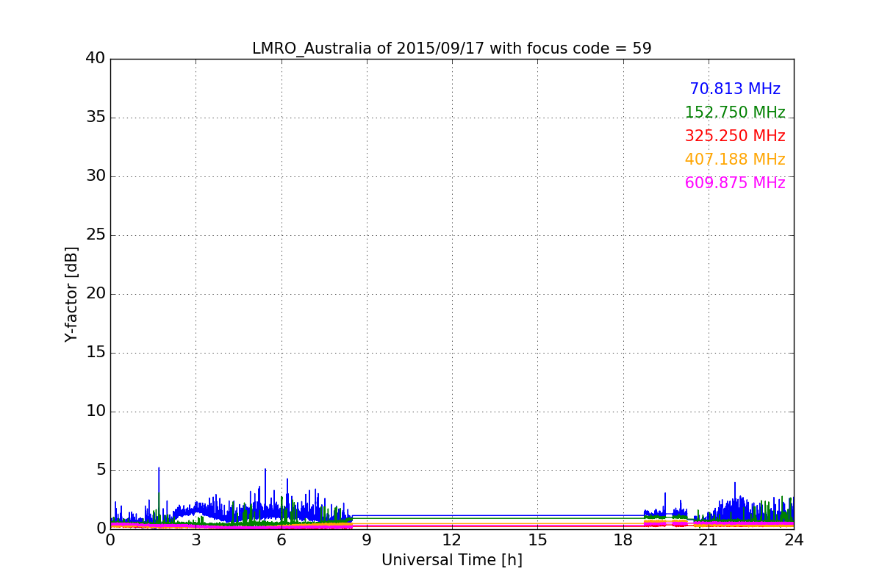Select the blue 70.813 MHz legend entry
882x588 pixels.
point(734,89)
